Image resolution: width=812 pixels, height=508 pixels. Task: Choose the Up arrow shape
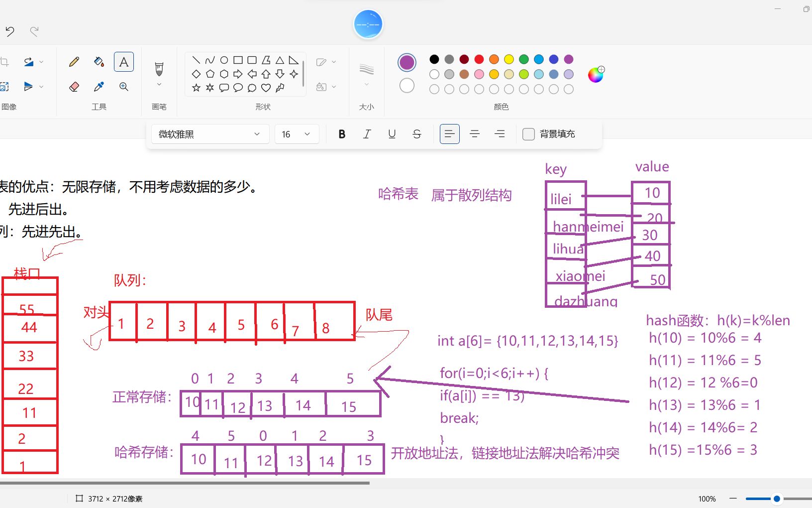pyautogui.click(x=266, y=74)
